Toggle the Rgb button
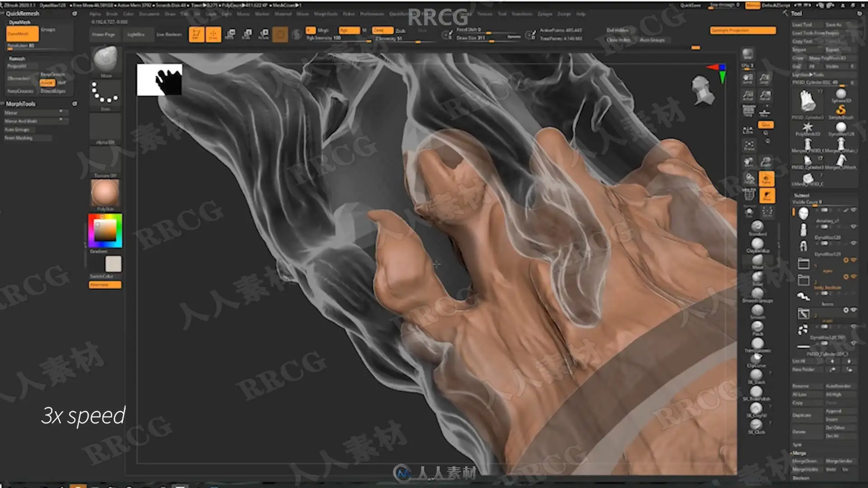Screen dimensions: 868x488 tap(349, 30)
